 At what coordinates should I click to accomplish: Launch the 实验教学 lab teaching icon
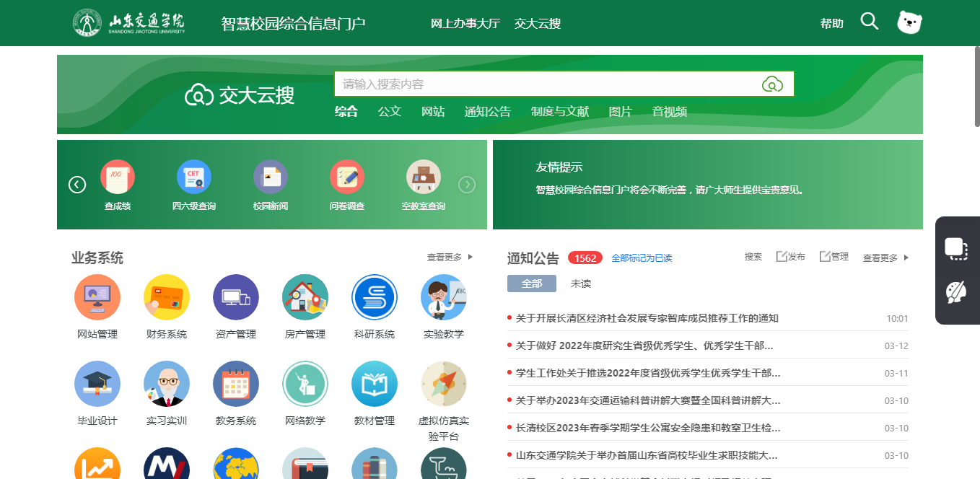pos(444,297)
